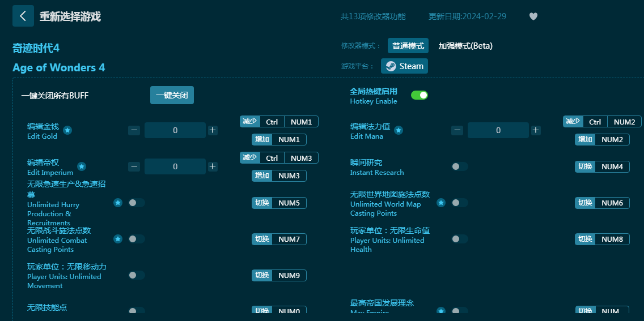This screenshot has width=644, height=321.
Task: Click the Edit Mana value field
Action: 498,130
